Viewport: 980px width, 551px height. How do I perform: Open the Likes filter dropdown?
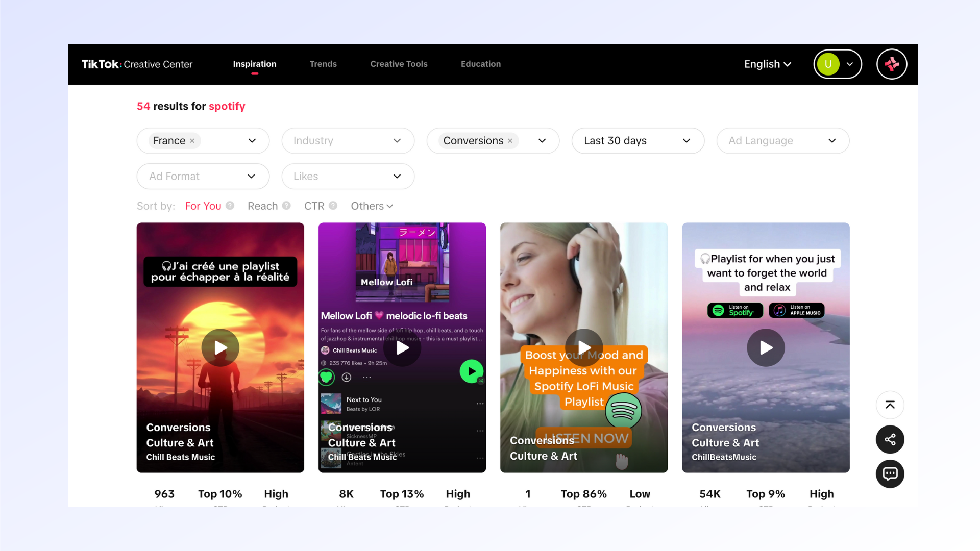pos(348,177)
